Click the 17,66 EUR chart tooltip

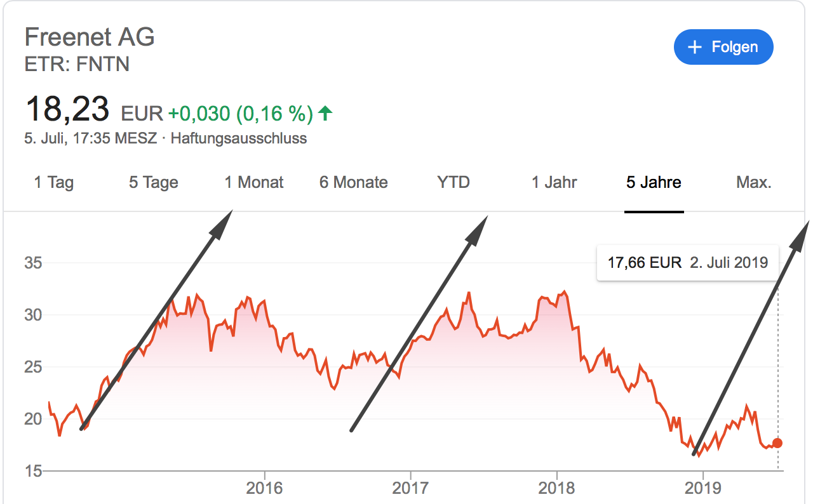point(688,262)
